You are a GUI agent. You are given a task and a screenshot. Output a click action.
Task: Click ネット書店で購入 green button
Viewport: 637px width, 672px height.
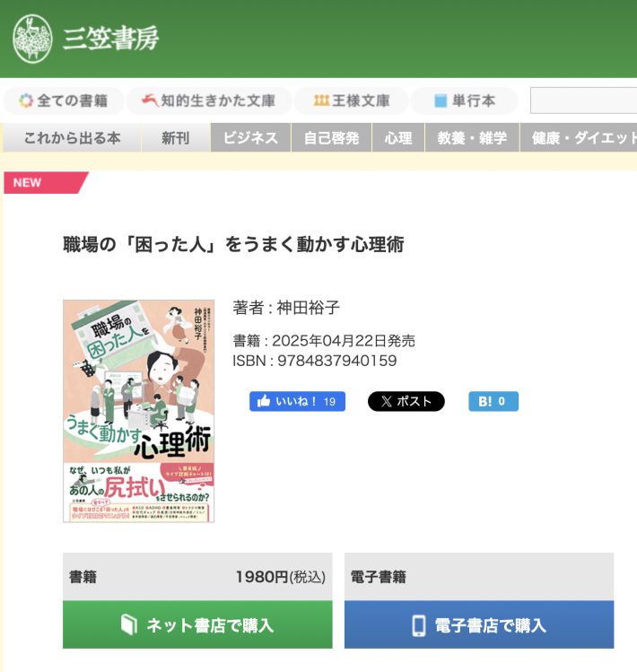[x=197, y=624]
